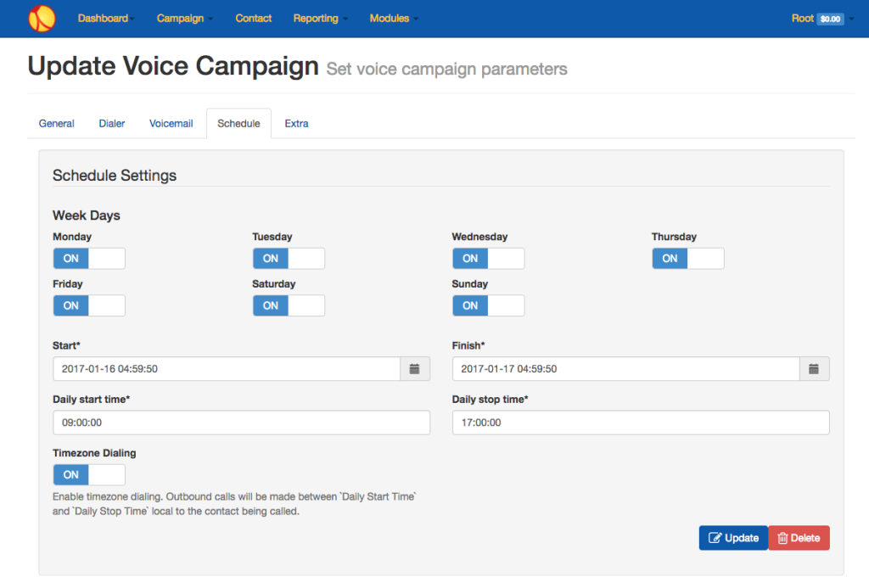Image resolution: width=869 pixels, height=588 pixels.
Task: Click the orange globe logo icon
Action: 42,19
